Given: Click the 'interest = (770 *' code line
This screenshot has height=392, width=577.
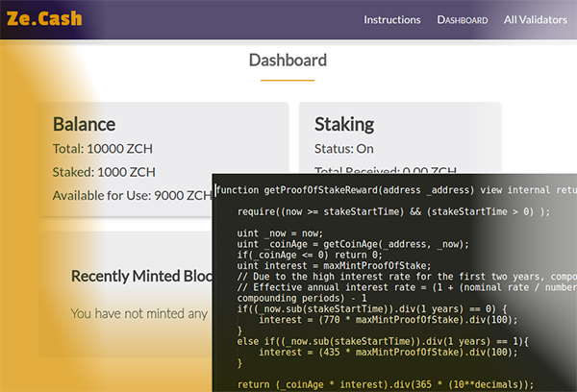Looking at the screenshot, I should pos(389,320).
